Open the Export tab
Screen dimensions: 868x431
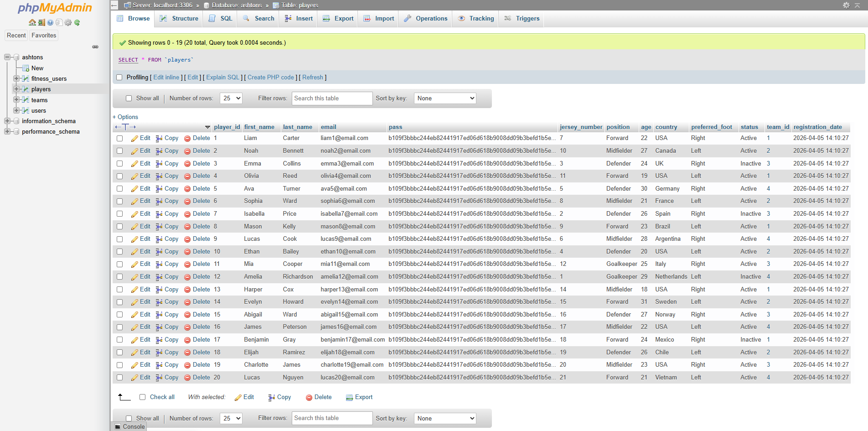tap(338, 19)
